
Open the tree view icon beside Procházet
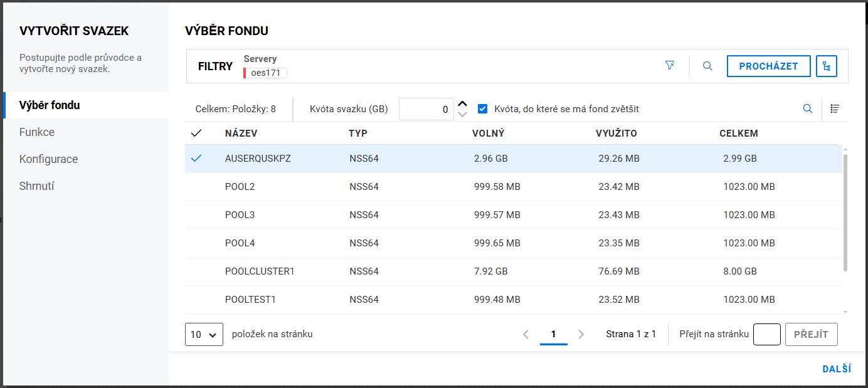tap(826, 66)
